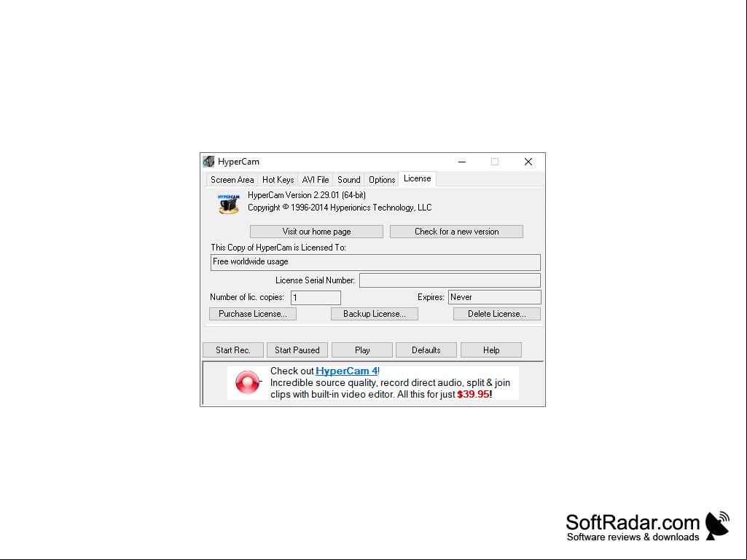Open the Purchase License dialog
747x560 pixels.
(252, 314)
